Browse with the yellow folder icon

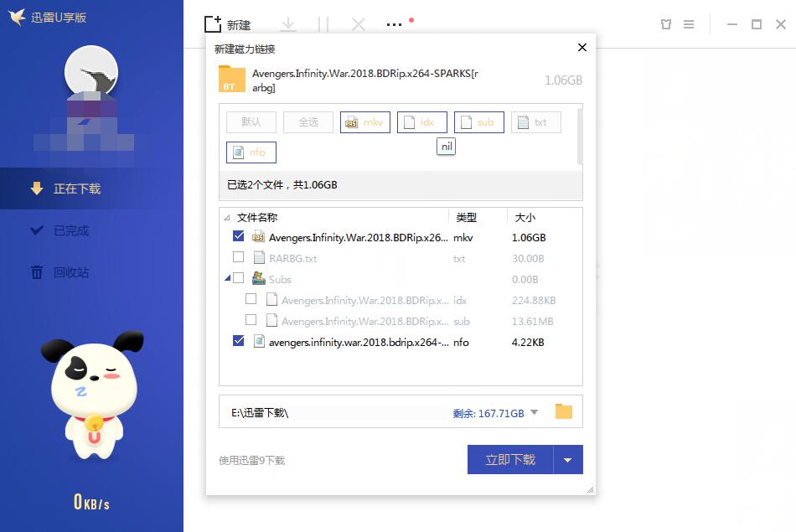564,411
